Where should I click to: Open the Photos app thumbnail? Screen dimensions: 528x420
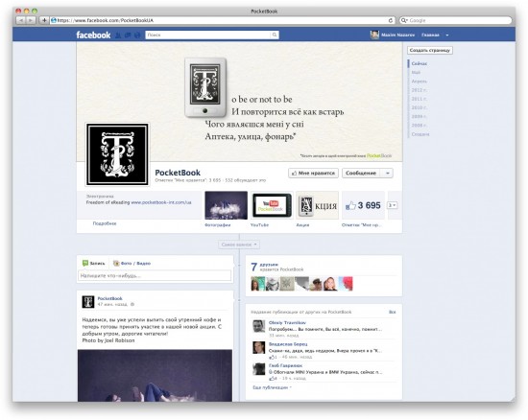pyautogui.click(x=226, y=205)
